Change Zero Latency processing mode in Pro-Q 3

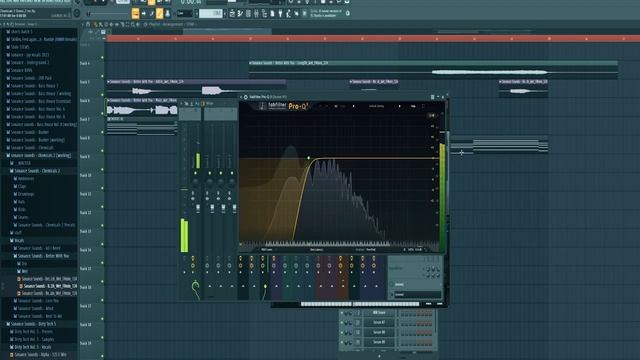click(x=317, y=250)
